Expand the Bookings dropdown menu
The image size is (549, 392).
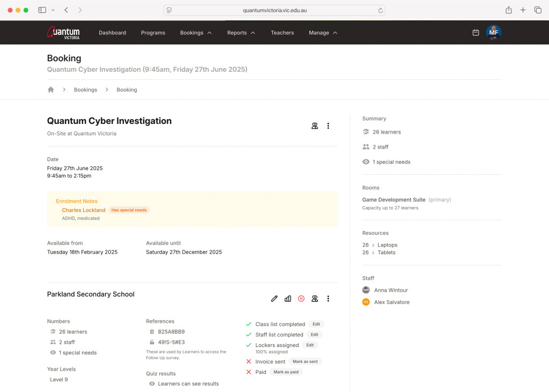[196, 33]
